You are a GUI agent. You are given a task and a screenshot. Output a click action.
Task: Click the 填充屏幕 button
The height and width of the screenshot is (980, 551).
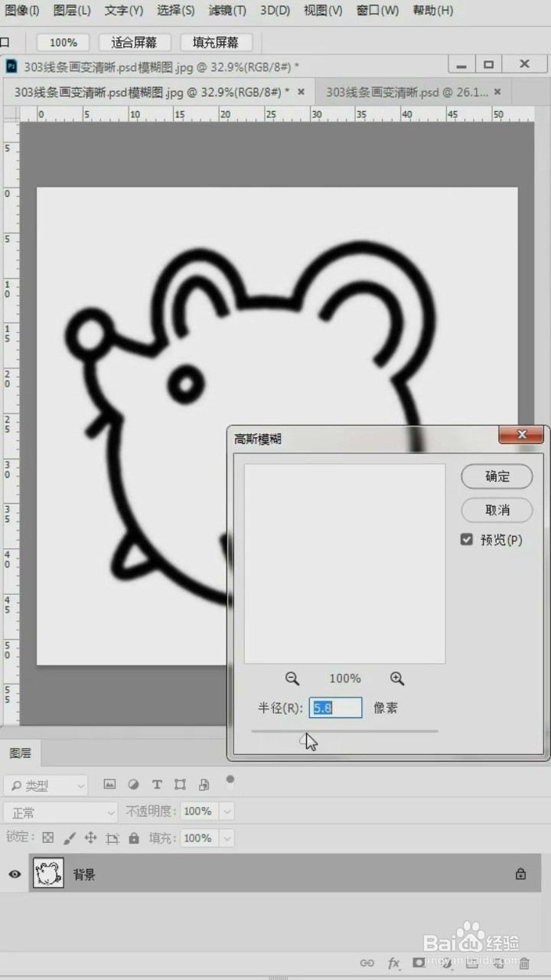pos(216,42)
